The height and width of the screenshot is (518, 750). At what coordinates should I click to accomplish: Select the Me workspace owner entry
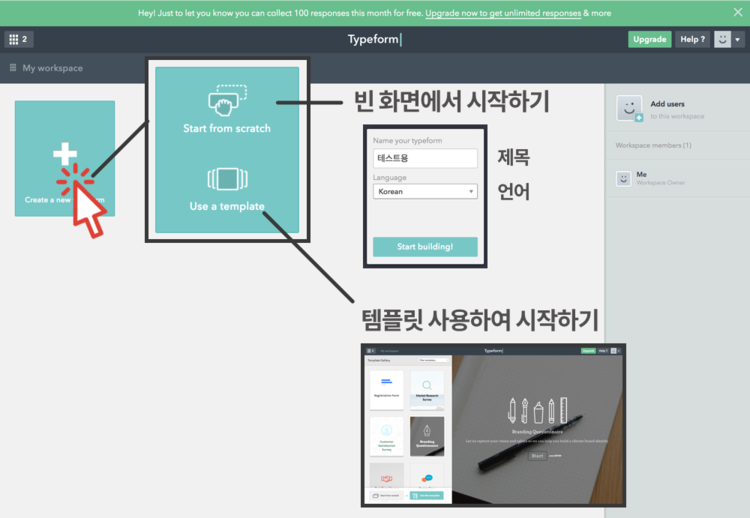pyautogui.click(x=677, y=178)
